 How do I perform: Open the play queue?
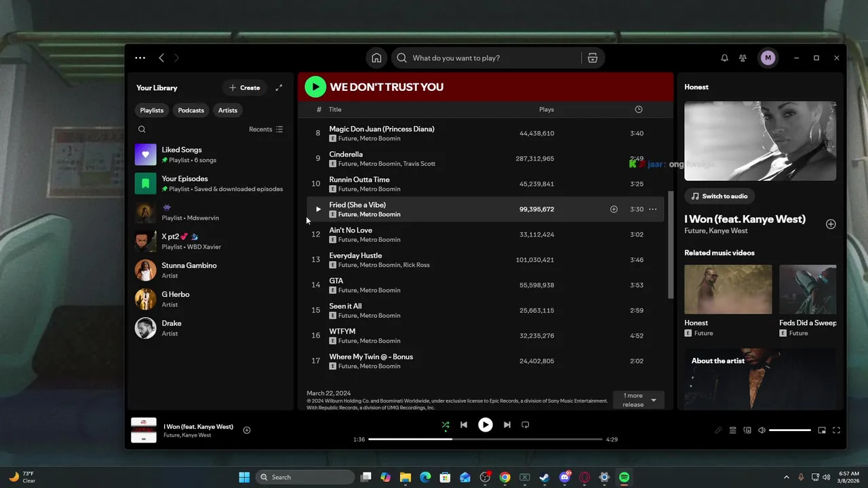733,430
